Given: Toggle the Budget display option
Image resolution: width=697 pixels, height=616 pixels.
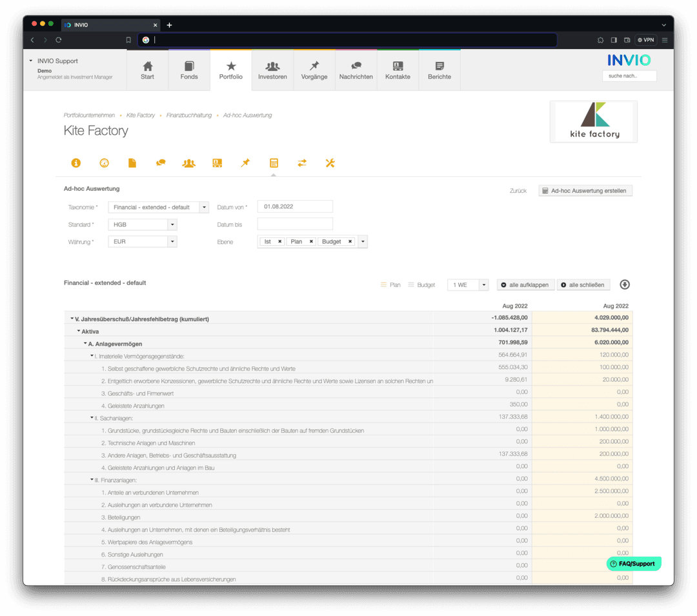Looking at the screenshot, I should [x=421, y=284].
